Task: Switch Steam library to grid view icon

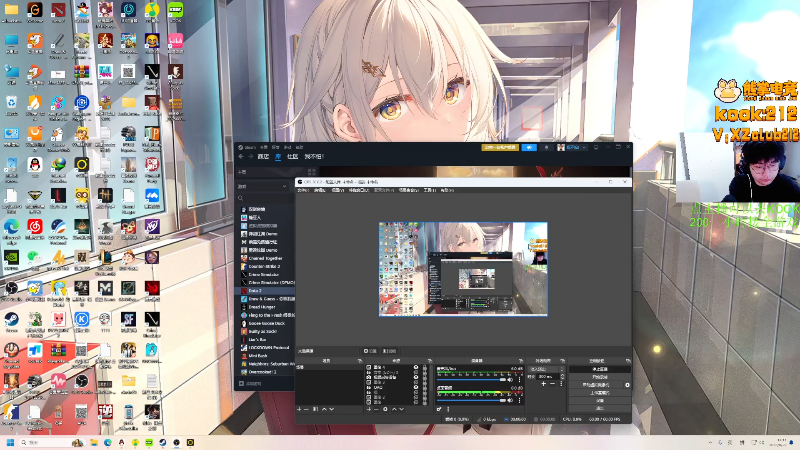Action: 312,172
